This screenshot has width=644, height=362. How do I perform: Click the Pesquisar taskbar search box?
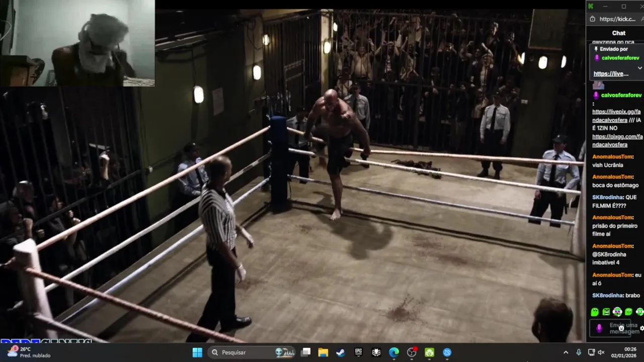click(x=252, y=352)
